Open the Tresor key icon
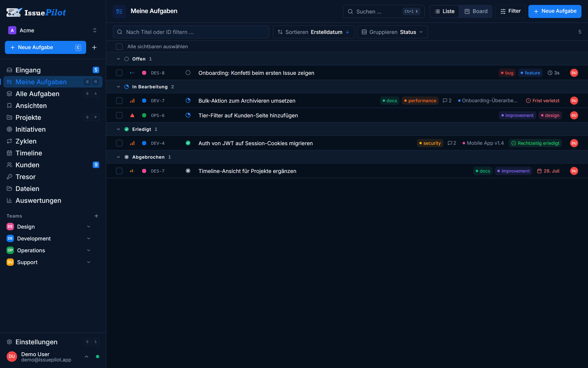Image resolution: width=588 pixels, height=368 pixels. [9, 177]
